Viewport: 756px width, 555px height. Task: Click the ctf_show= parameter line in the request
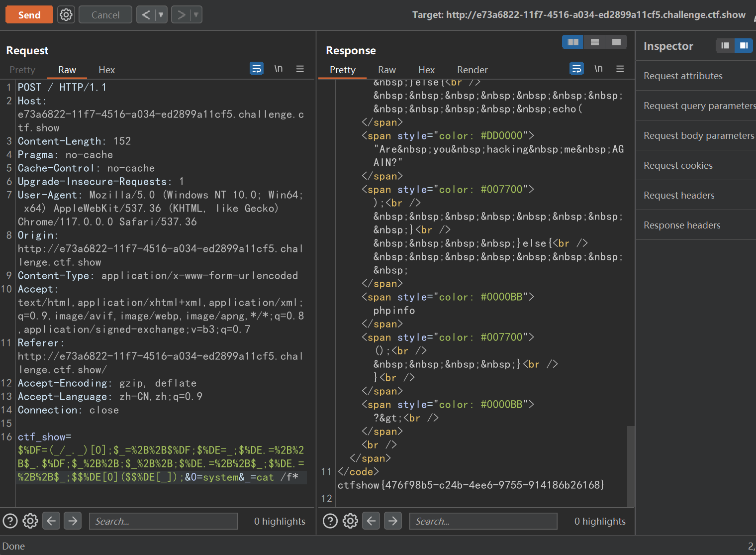[45, 437]
